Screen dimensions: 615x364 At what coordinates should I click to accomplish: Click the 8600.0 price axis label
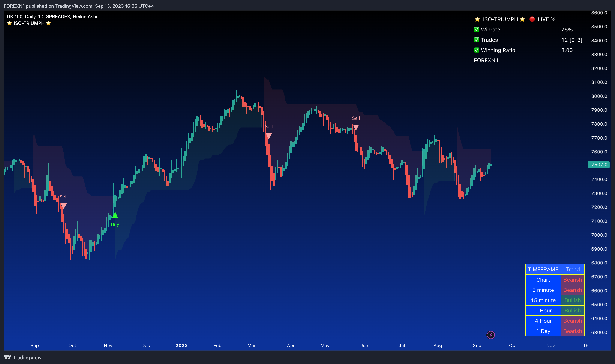tap(599, 12)
